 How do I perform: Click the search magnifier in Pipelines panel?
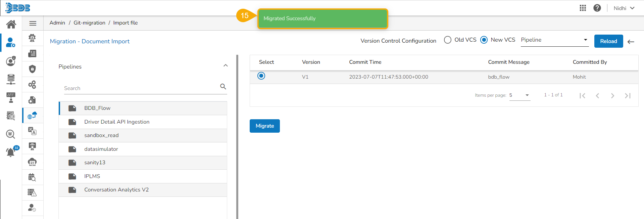click(223, 87)
